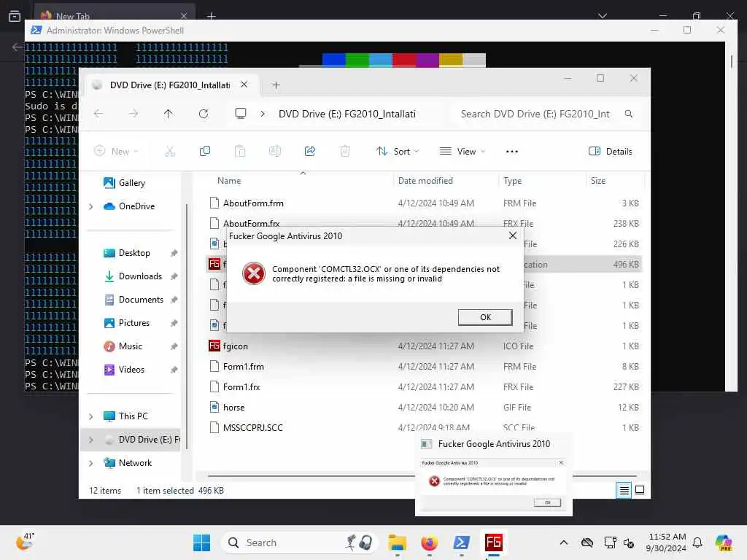Close the taskbar preview thumbnail window

[x=561, y=463]
